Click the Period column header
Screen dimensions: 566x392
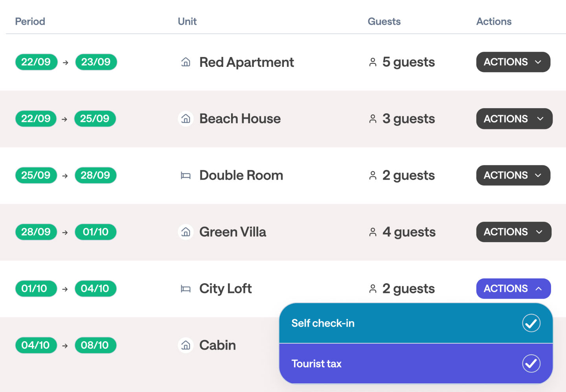click(x=30, y=22)
